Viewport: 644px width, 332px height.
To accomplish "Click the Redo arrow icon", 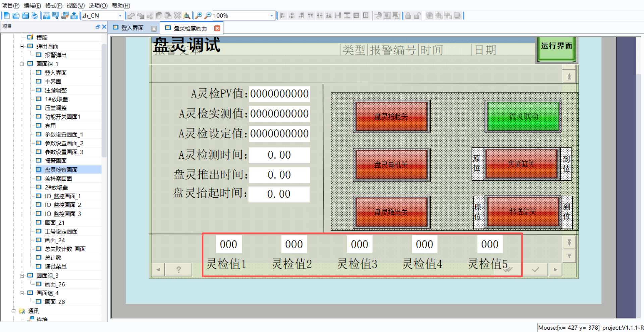I will pos(141,15).
